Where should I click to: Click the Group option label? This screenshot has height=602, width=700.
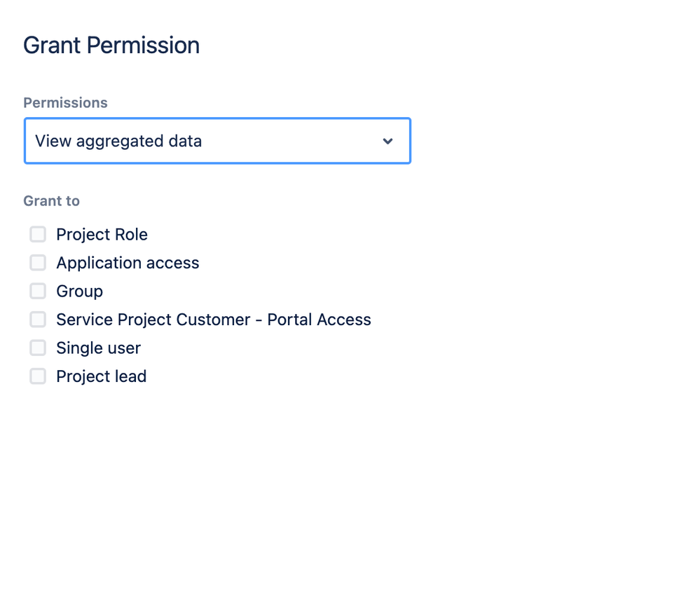pyautogui.click(x=79, y=291)
